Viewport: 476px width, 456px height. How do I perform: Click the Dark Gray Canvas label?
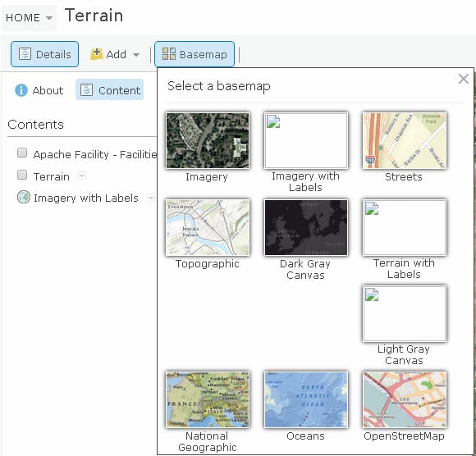point(305,269)
